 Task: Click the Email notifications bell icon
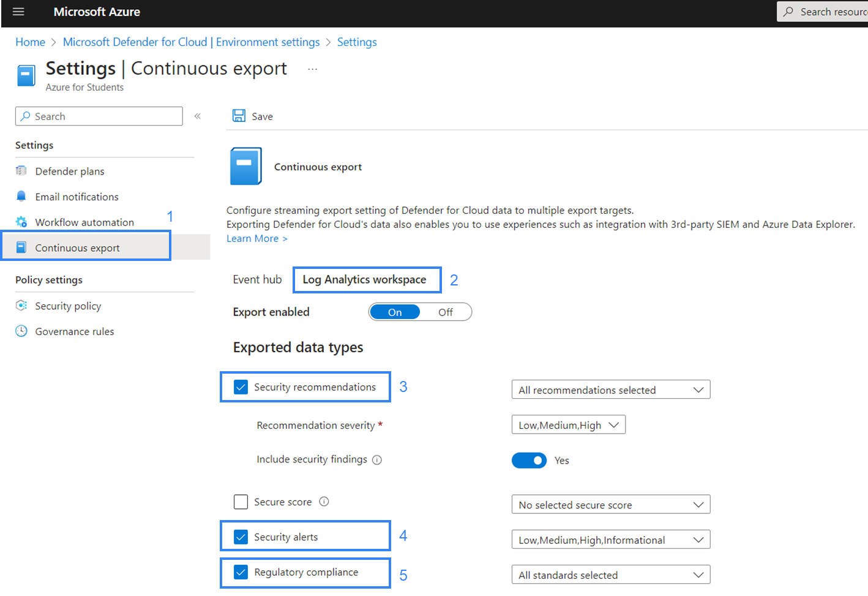[21, 196]
